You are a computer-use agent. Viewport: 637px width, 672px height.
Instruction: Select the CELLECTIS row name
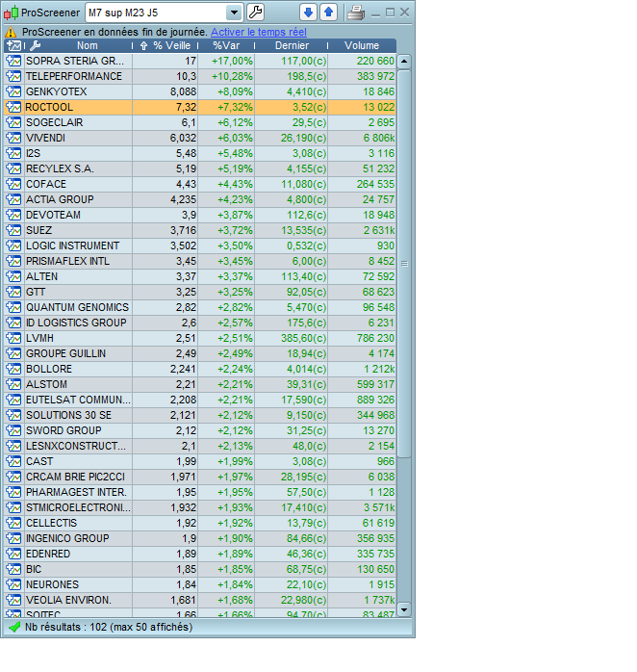pyautogui.click(x=51, y=524)
